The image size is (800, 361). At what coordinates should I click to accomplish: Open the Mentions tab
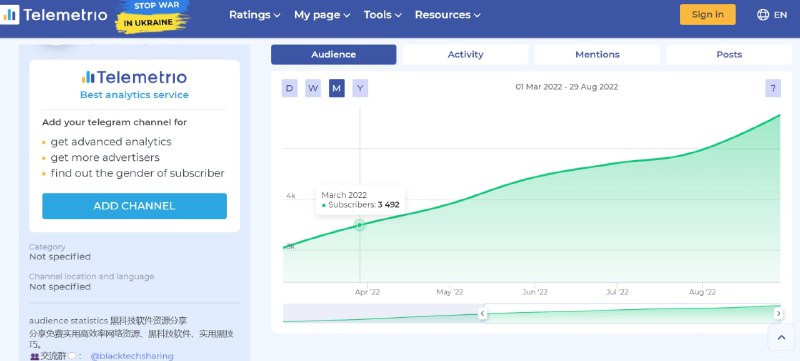597,55
